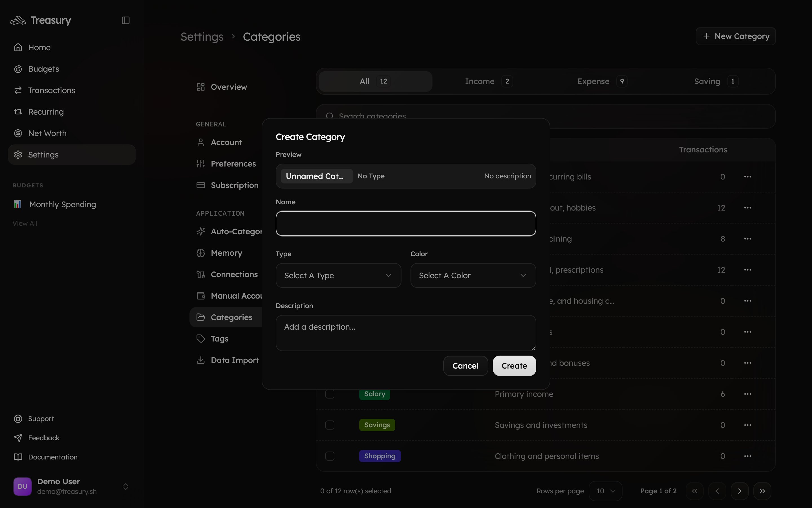Click the Auto-Categorize sparkle icon
The height and width of the screenshot is (508, 812).
[201, 231]
